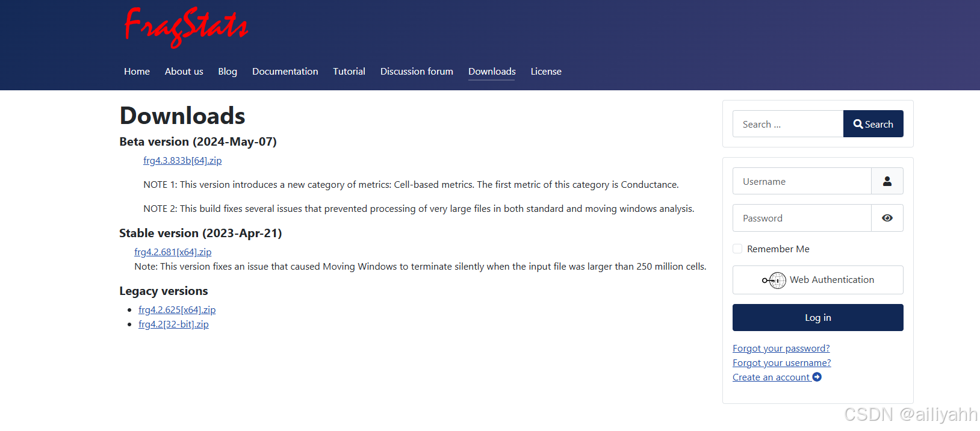980x431 pixels.
Task: Follow the Create an account link
Action: click(771, 377)
